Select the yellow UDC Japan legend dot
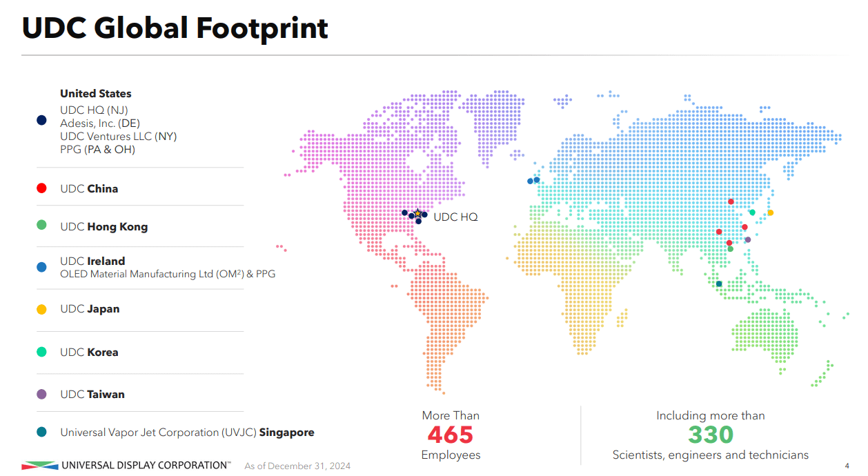 click(41, 310)
